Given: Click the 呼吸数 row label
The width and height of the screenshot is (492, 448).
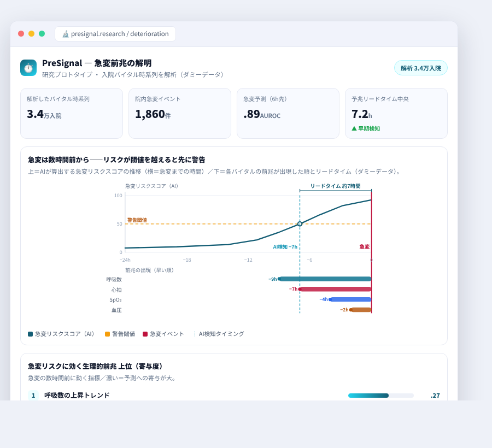Looking at the screenshot, I should coord(114,279).
